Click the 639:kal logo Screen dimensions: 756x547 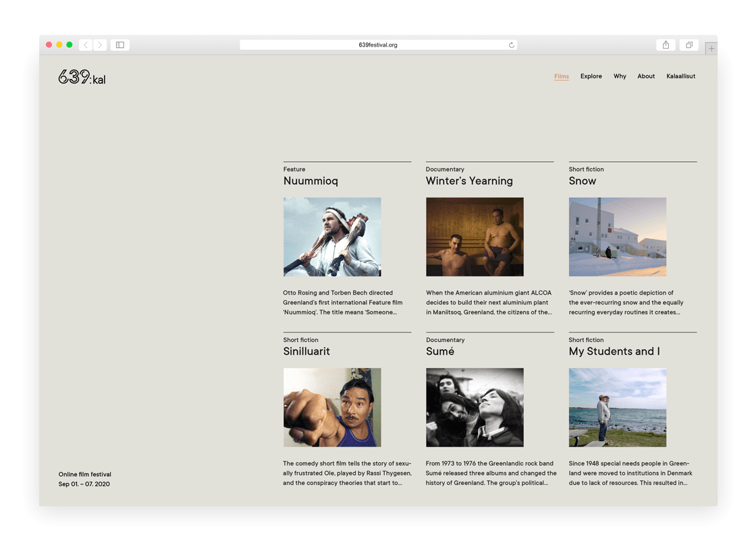pos(82,78)
